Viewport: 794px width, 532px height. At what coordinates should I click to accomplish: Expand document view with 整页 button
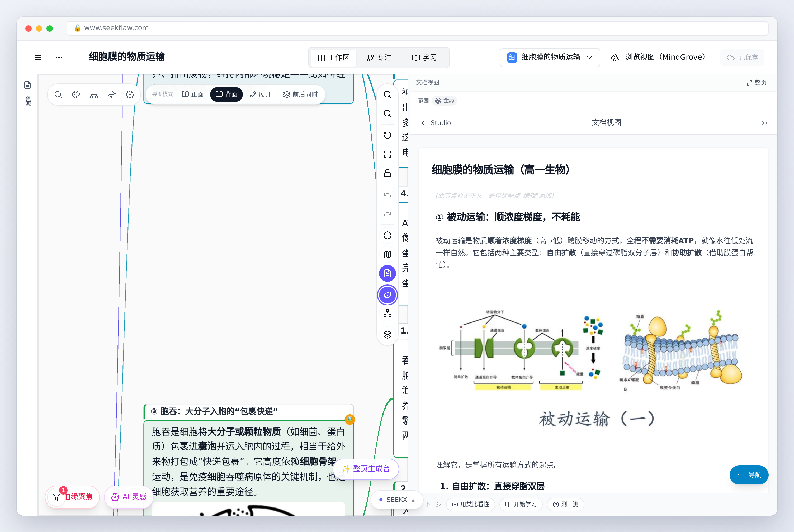point(756,82)
